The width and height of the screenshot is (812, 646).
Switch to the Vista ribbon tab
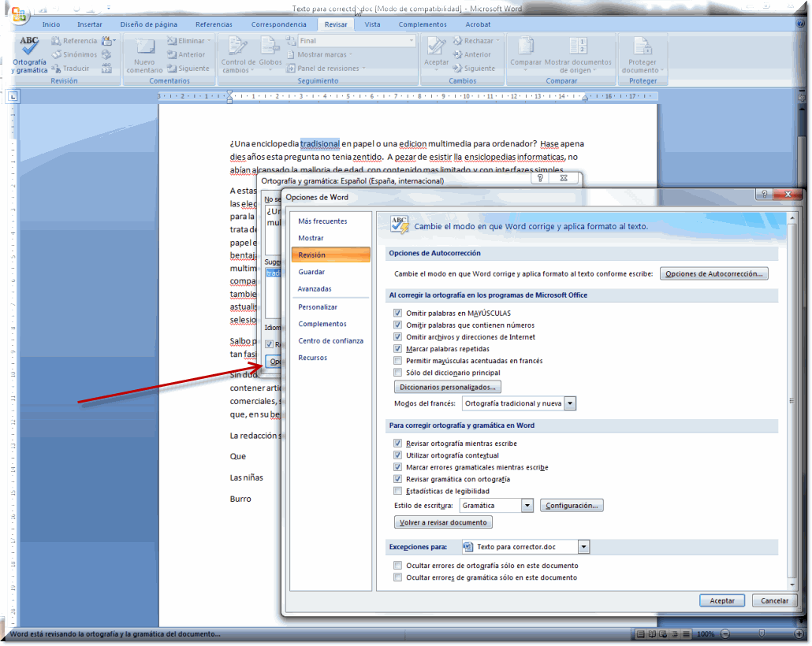point(372,24)
